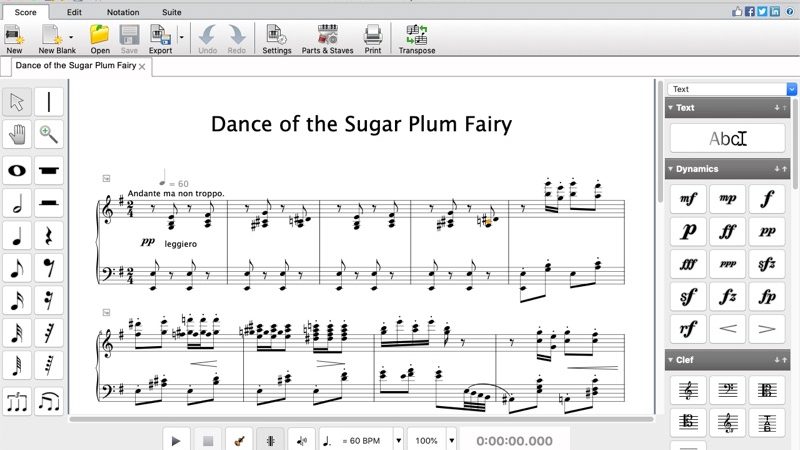Collapse the Dynamics panel section
This screenshot has width=800, height=450.
[x=670, y=169]
